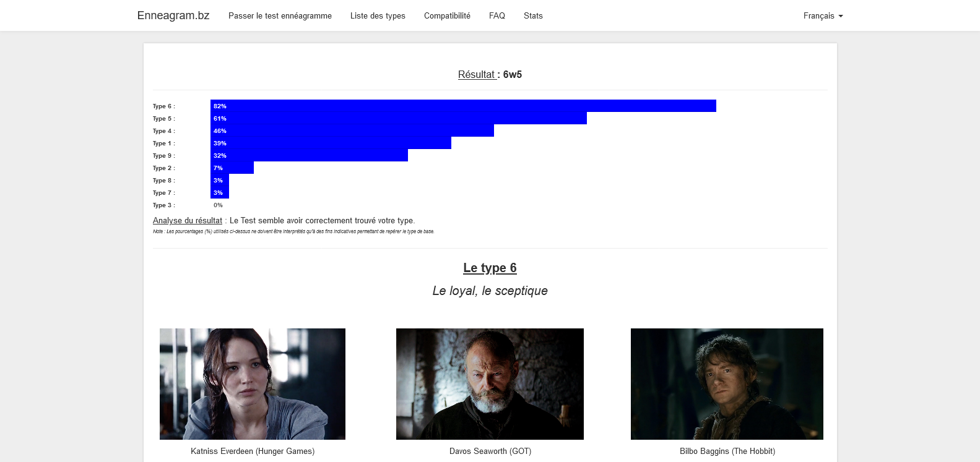Click the Davos Seaworth (GOT) caption

pyautogui.click(x=490, y=451)
